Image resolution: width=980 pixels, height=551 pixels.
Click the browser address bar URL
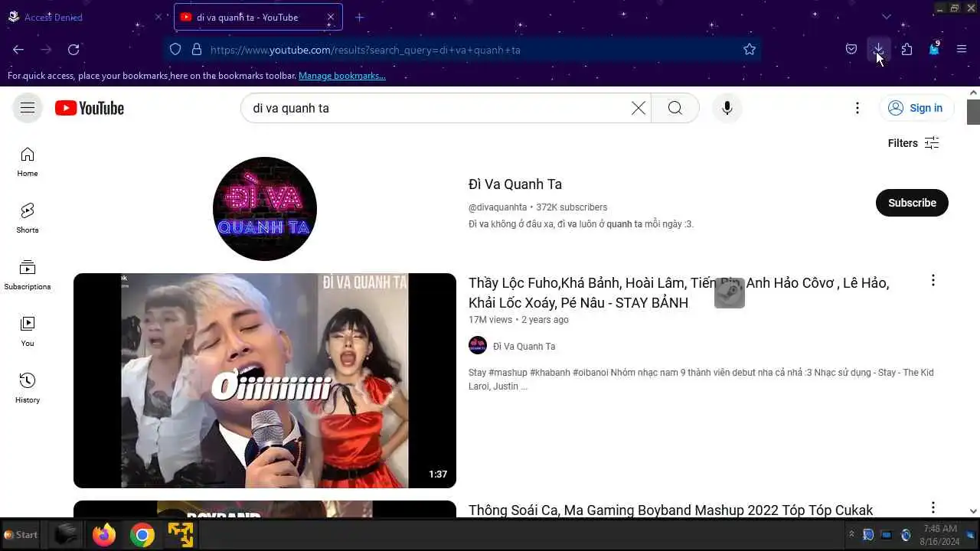pyautogui.click(x=365, y=50)
